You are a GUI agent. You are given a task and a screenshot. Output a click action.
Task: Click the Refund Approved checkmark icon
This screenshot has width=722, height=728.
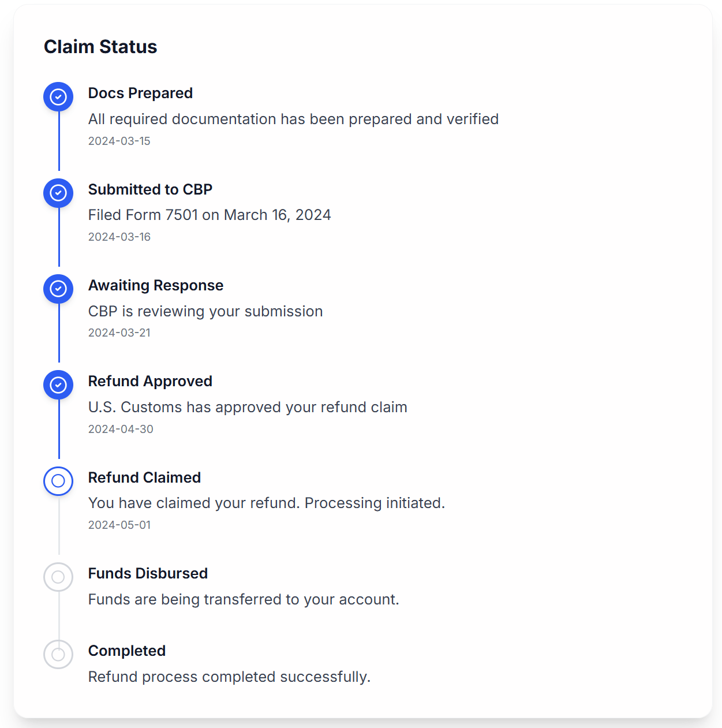(x=58, y=384)
